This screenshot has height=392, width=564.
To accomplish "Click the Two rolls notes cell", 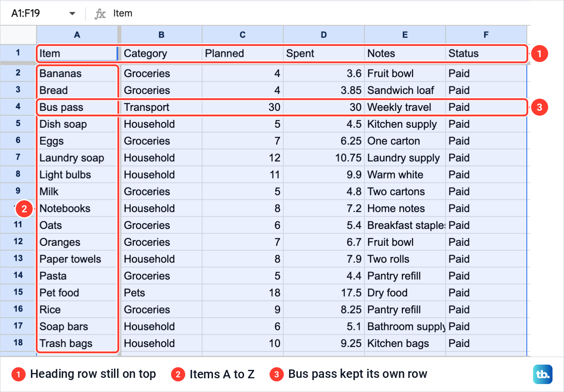I will [x=405, y=259].
